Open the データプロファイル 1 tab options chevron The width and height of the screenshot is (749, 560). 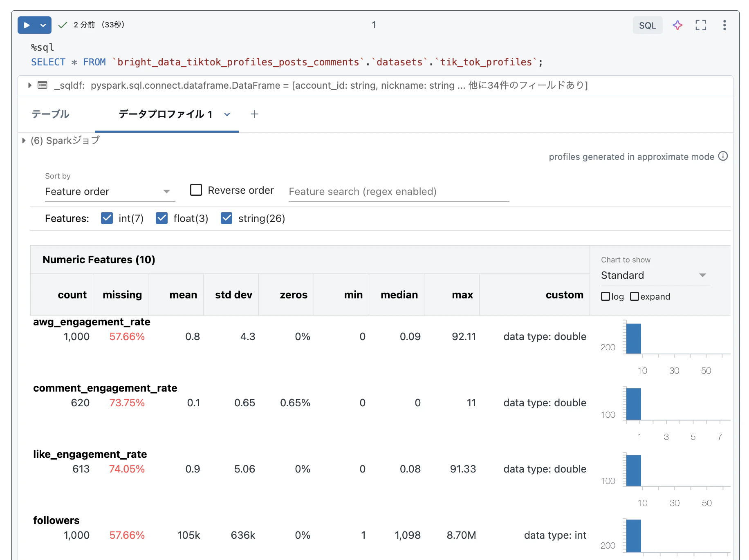(227, 114)
